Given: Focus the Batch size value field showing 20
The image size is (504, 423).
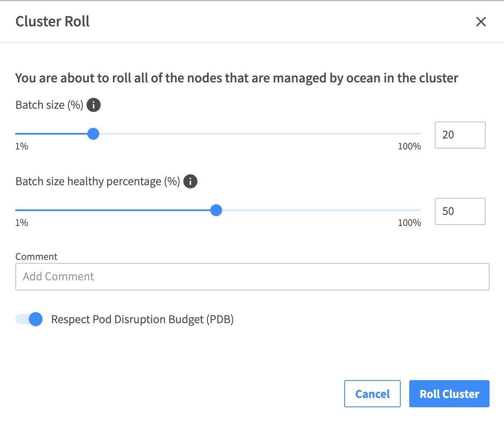Looking at the screenshot, I should tap(460, 135).
